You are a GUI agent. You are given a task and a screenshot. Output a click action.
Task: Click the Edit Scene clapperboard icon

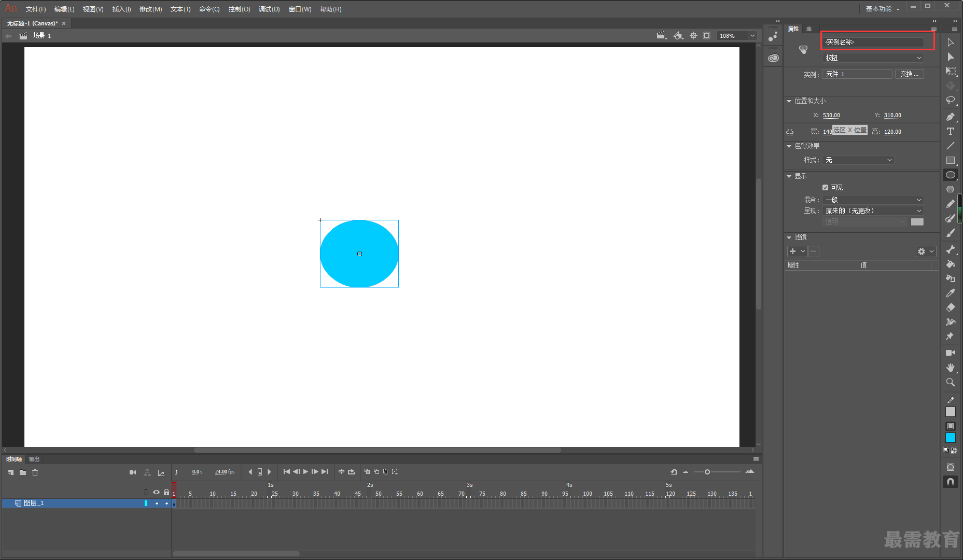tap(661, 36)
